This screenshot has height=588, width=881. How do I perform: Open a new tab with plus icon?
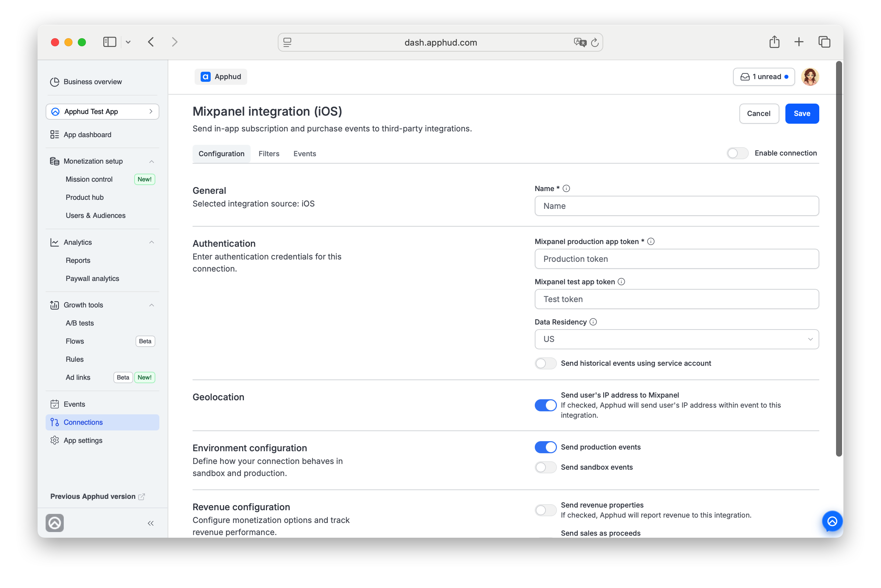(799, 42)
